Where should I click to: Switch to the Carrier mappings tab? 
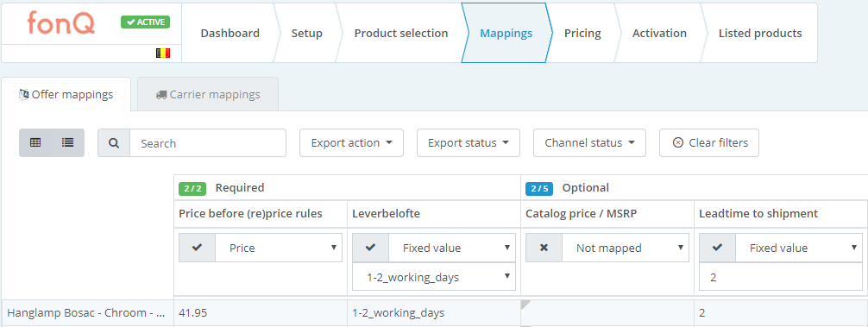pos(208,95)
